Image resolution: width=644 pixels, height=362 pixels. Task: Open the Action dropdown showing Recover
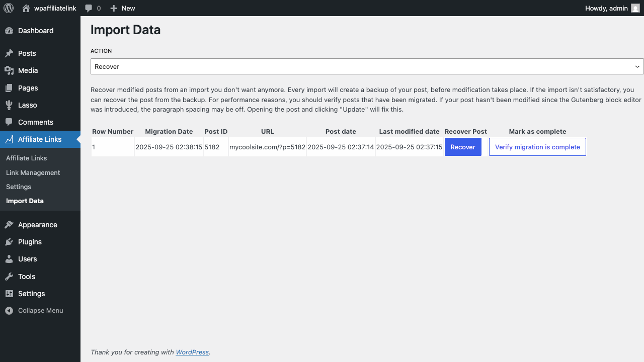coord(366,66)
